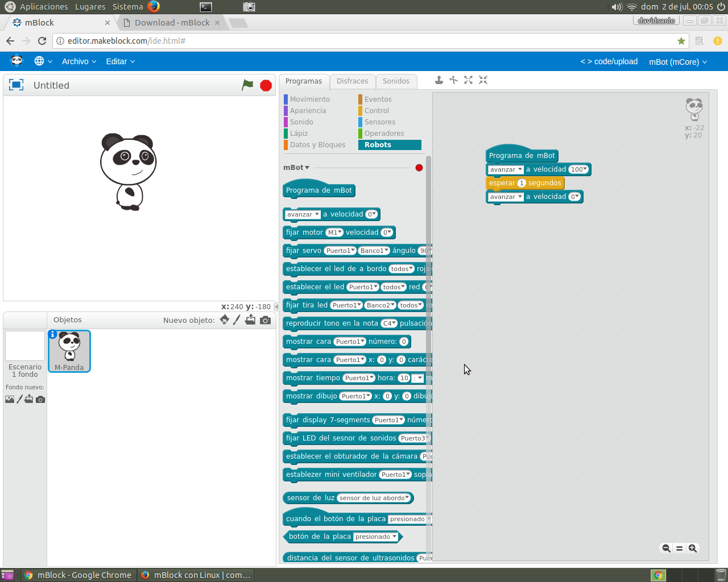Choose new backdrop from library icon
Image resolution: width=728 pixels, height=582 pixels.
(x=10, y=399)
